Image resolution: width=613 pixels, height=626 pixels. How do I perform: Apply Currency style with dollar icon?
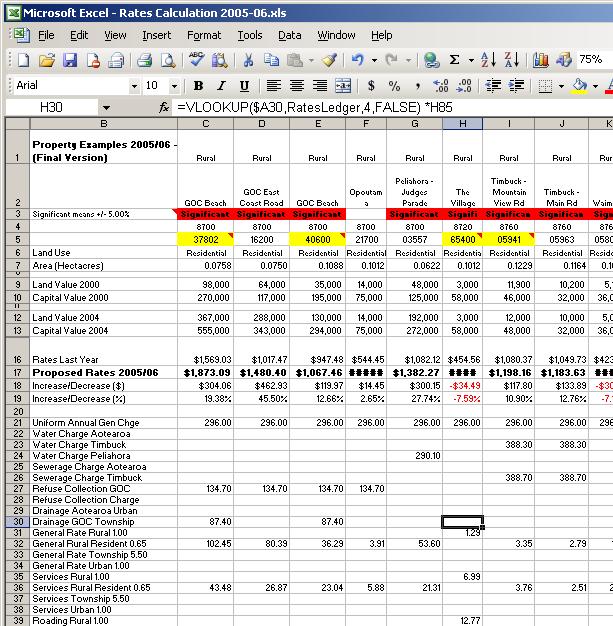371,85
